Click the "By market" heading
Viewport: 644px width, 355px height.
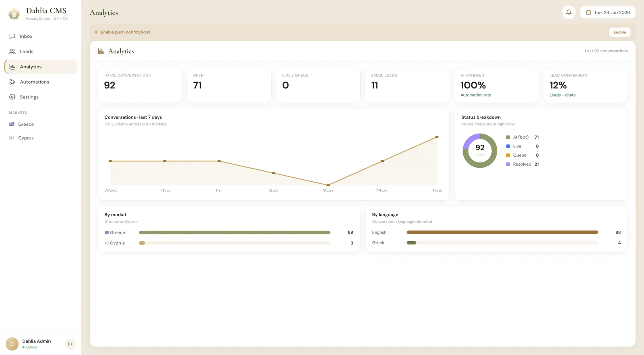point(116,215)
